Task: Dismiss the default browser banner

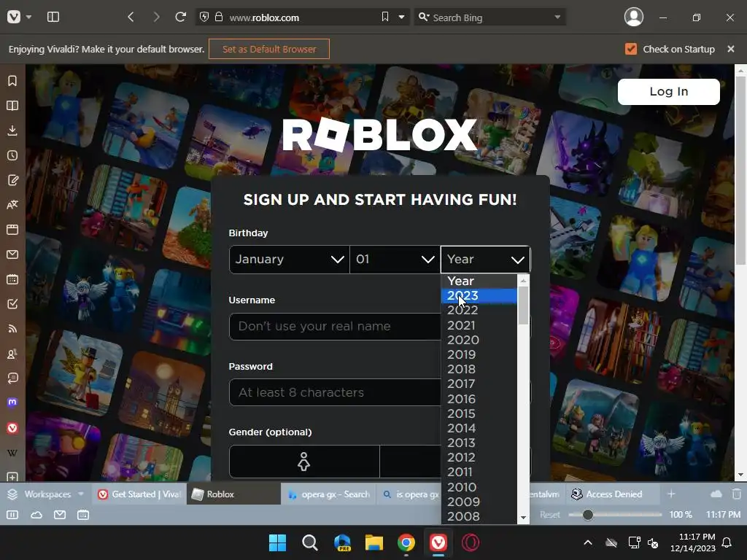Action: tap(731, 49)
